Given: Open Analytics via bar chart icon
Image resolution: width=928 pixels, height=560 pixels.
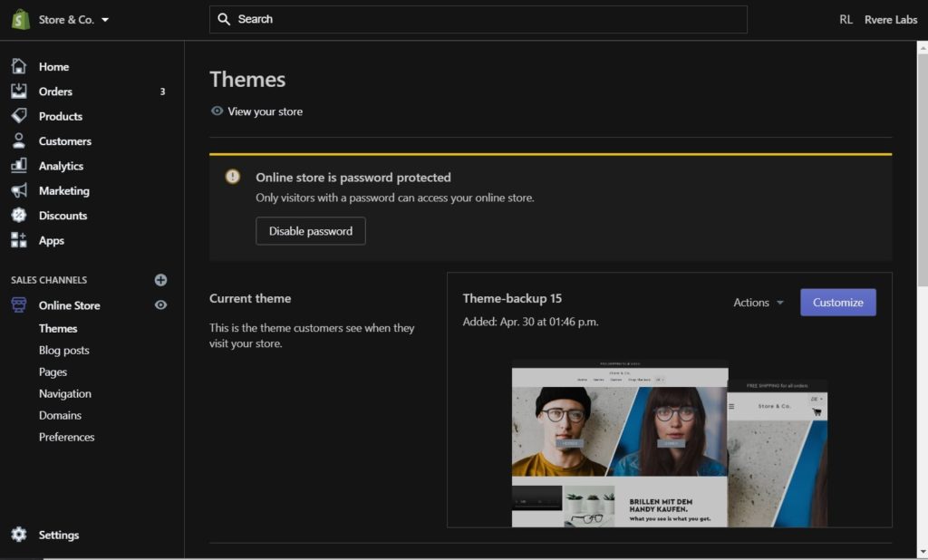Looking at the screenshot, I should [19, 166].
